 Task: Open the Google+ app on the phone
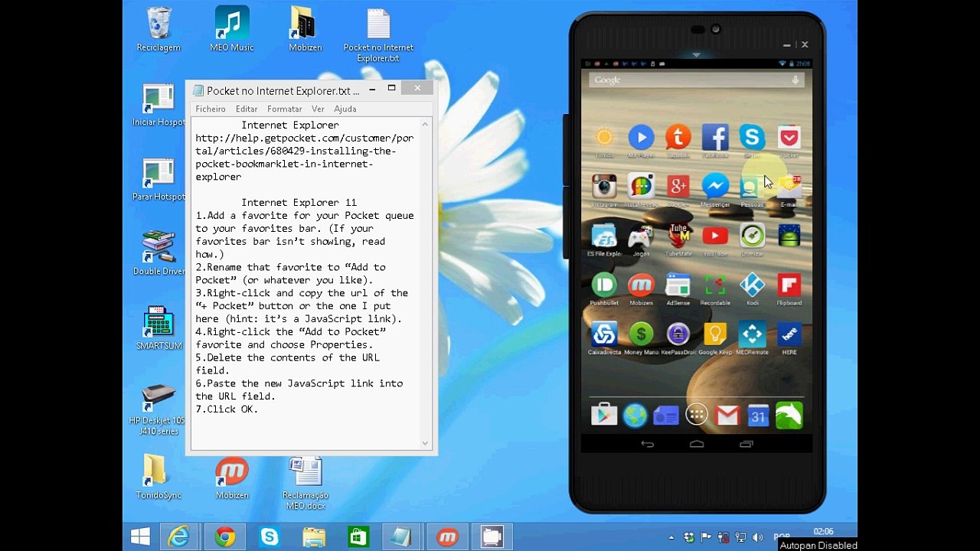coord(678,186)
